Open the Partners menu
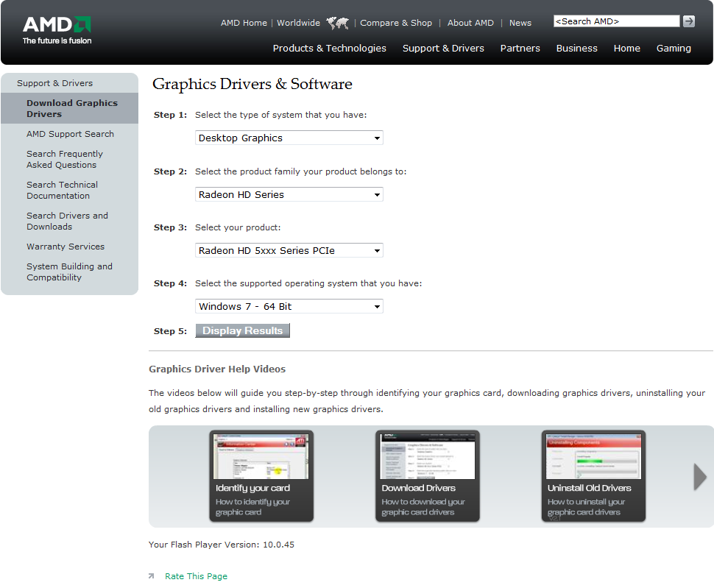The width and height of the screenshot is (714, 588). click(x=520, y=49)
